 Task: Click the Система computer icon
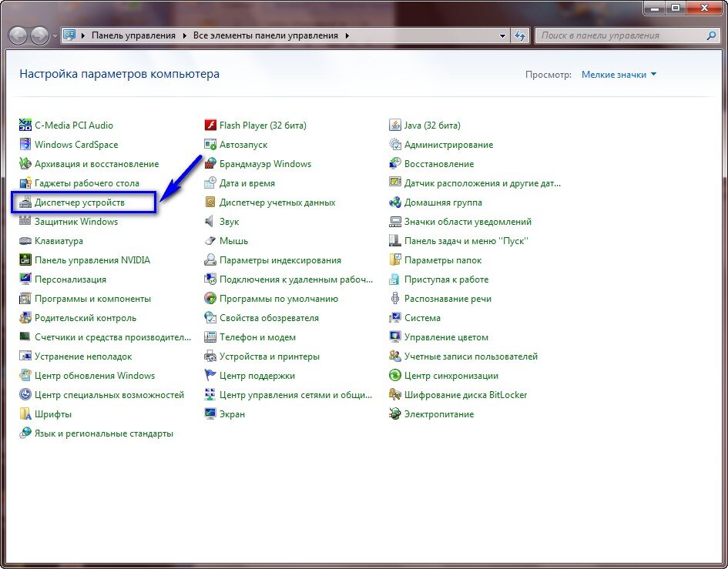(395, 318)
